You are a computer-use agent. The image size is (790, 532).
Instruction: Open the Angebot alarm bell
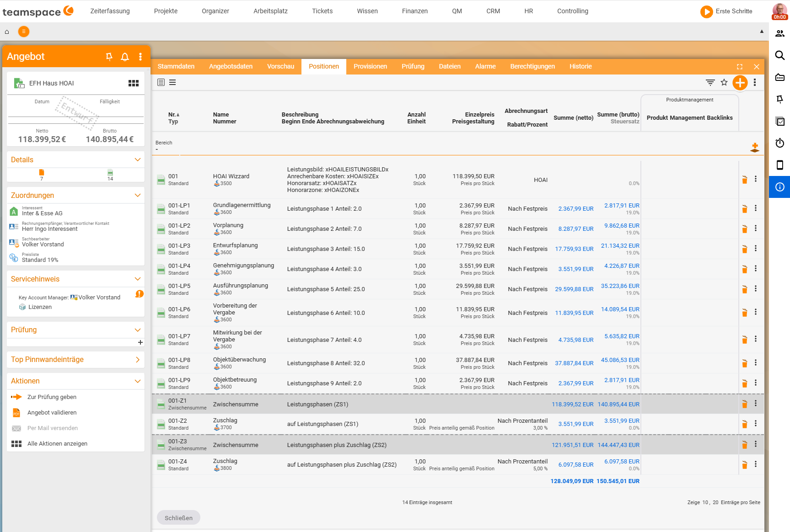tap(125, 57)
